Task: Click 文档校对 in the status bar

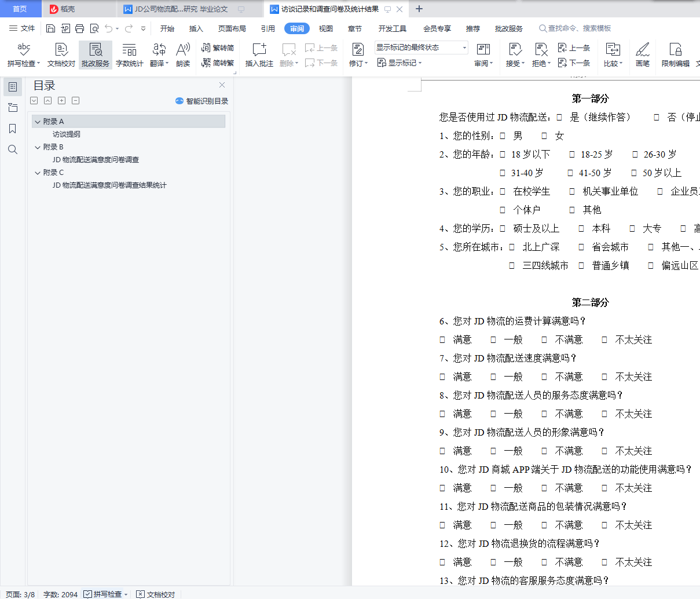Action: coord(156,594)
